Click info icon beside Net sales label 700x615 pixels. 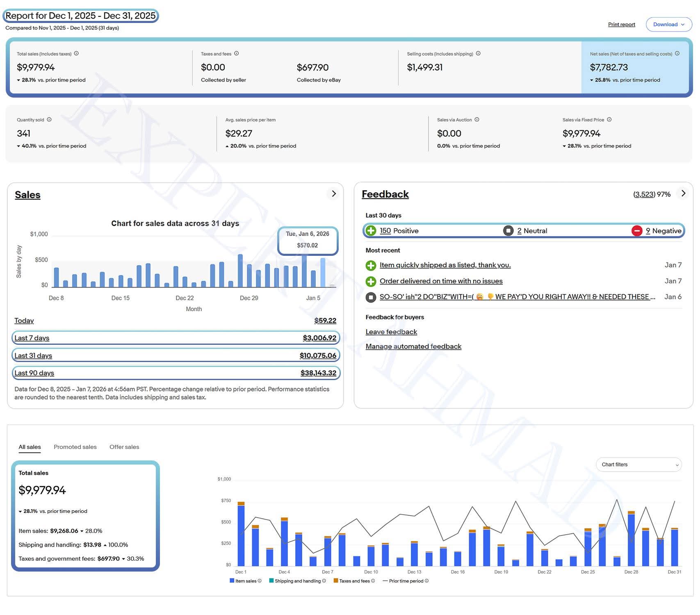click(677, 53)
